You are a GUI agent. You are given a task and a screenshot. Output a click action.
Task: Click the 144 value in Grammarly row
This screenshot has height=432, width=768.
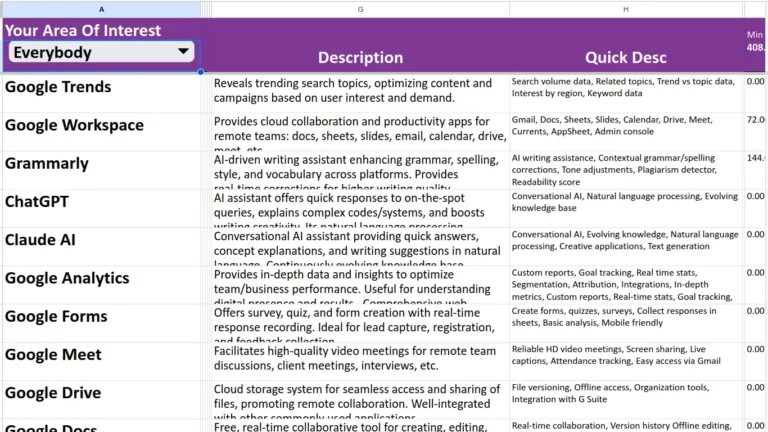(756, 158)
